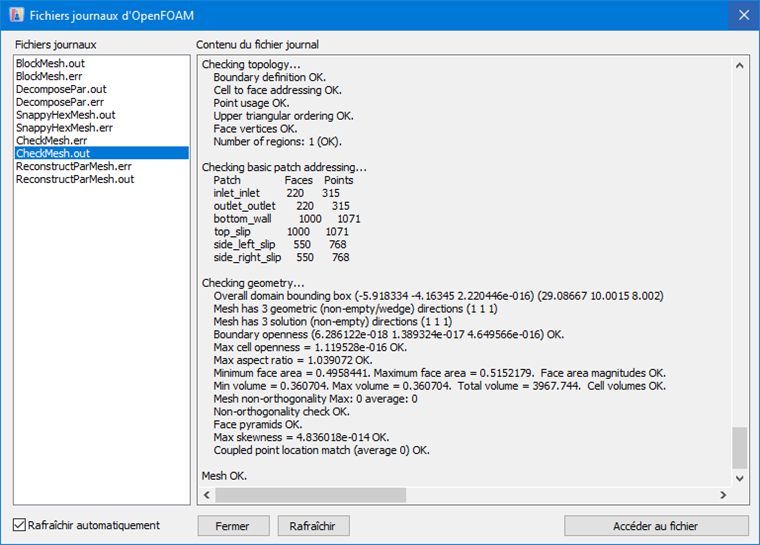Click the vertical scrollbar thumb
Image resolution: width=760 pixels, height=545 pixels.
(x=739, y=448)
